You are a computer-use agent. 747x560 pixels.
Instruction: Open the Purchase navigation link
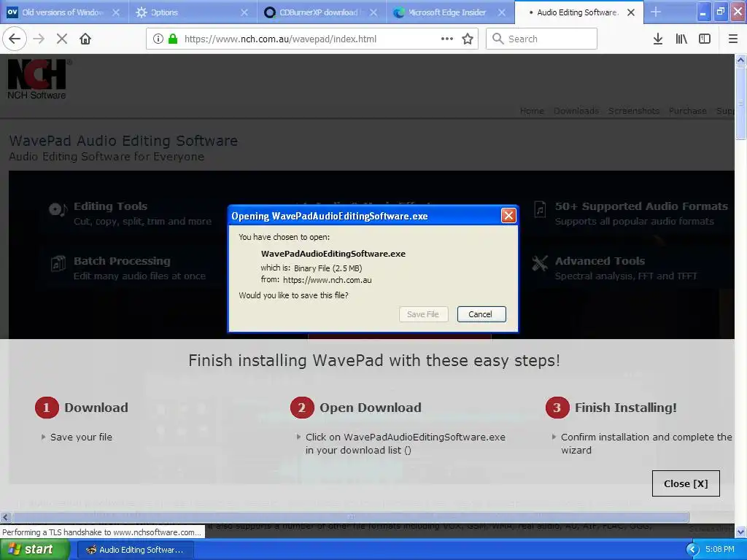coord(687,111)
